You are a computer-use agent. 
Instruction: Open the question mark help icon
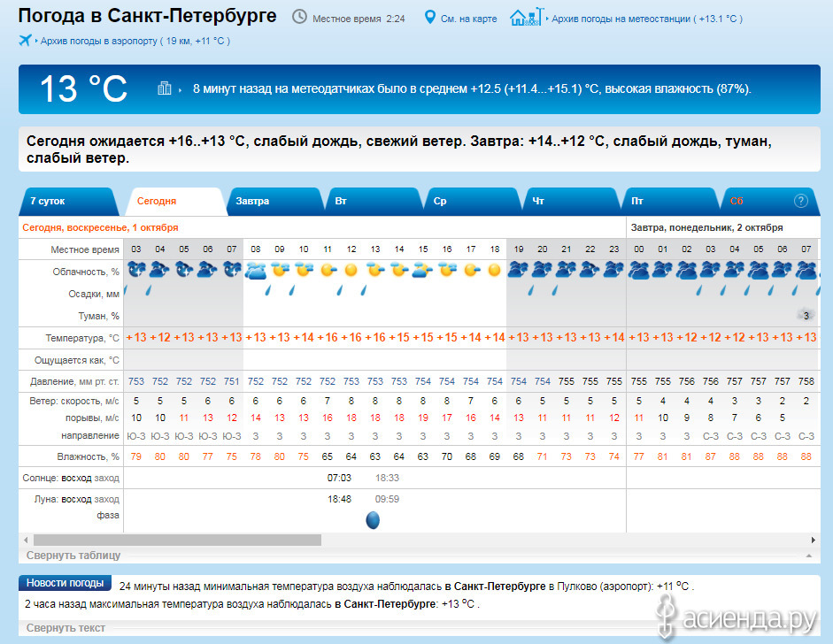pos(801,201)
